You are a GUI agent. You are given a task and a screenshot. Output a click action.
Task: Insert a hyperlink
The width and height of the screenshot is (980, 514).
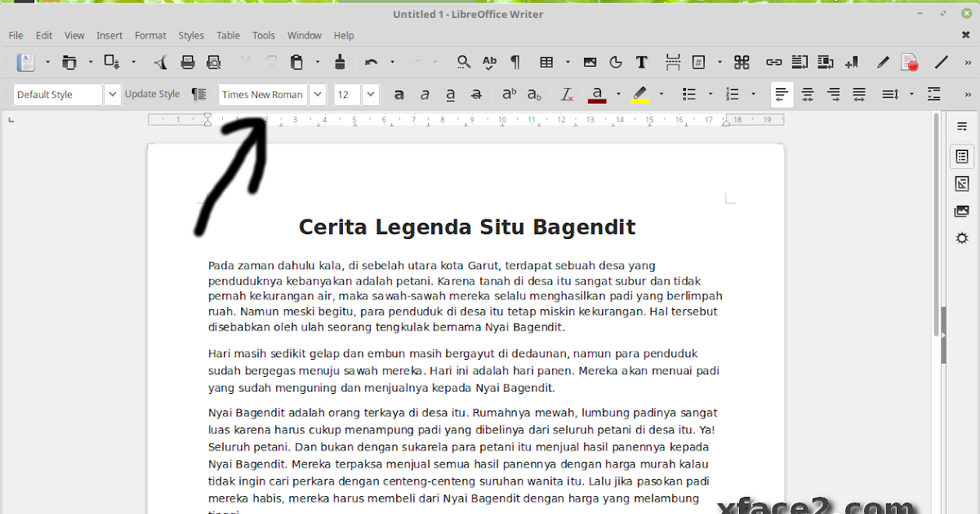773,61
